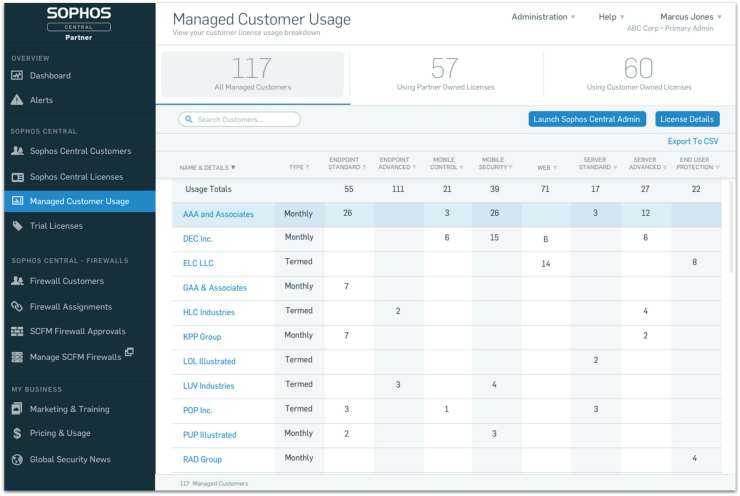
Task: Click the '117 Managed Customers' footer text
Action: click(x=214, y=484)
